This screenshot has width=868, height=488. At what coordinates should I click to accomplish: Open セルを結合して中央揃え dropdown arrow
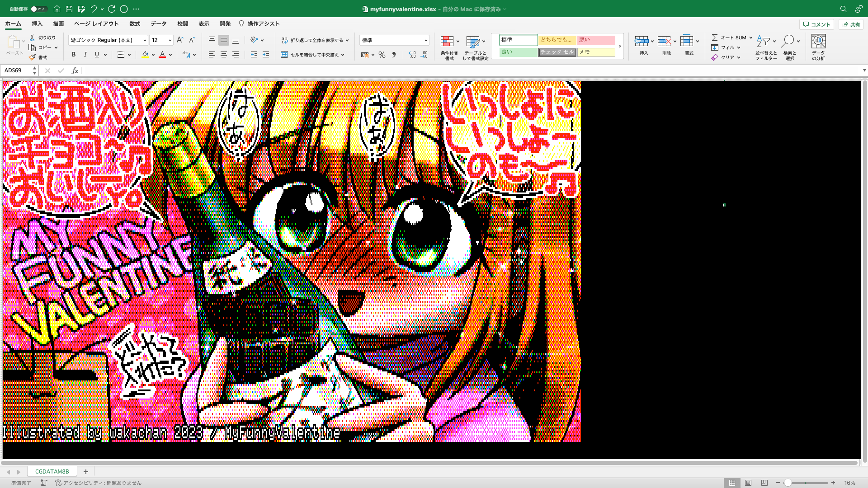pos(343,55)
